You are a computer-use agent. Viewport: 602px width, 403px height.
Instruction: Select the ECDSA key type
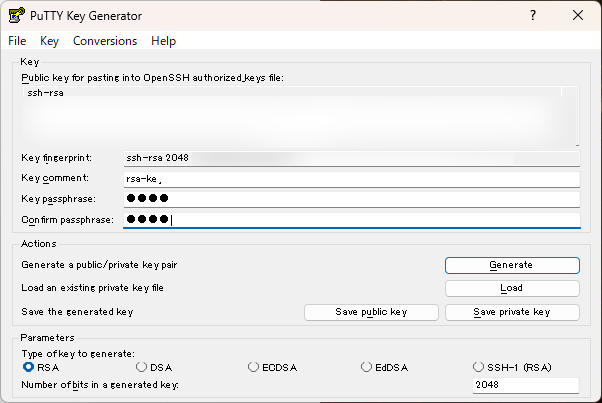click(254, 367)
